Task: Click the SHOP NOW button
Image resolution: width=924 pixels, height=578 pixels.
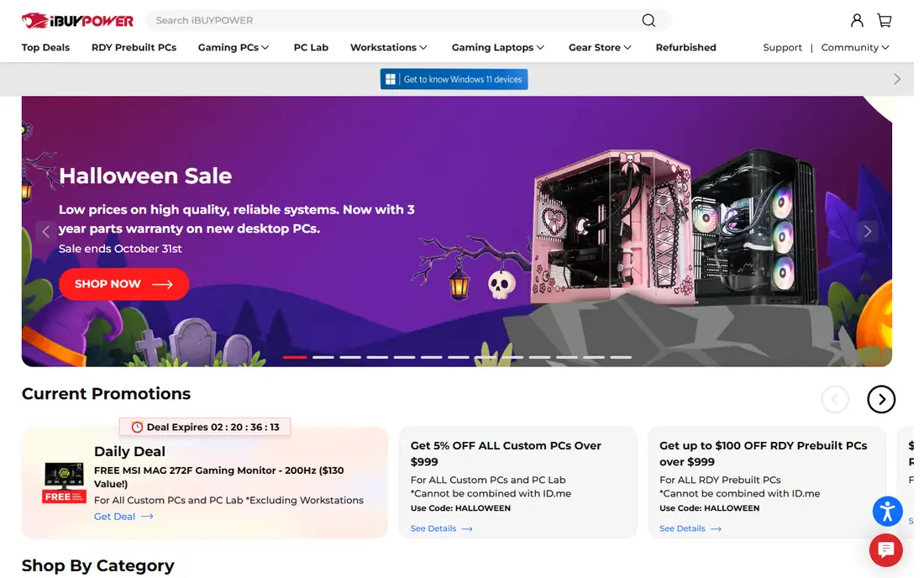Action: (x=123, y=284)
